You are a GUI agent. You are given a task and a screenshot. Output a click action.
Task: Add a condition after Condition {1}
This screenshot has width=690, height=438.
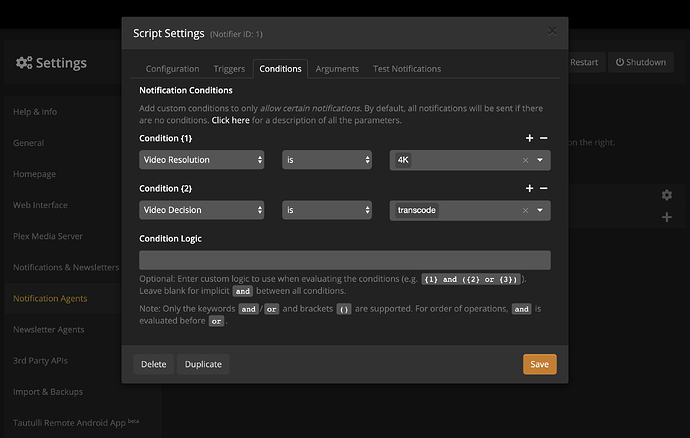[x=529, y=138]
